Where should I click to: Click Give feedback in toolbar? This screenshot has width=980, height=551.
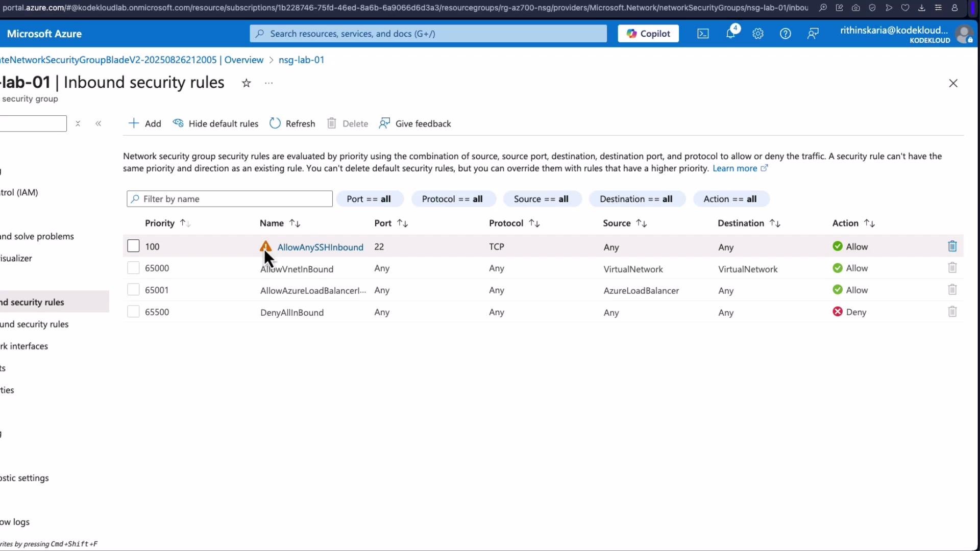point(415,123)
